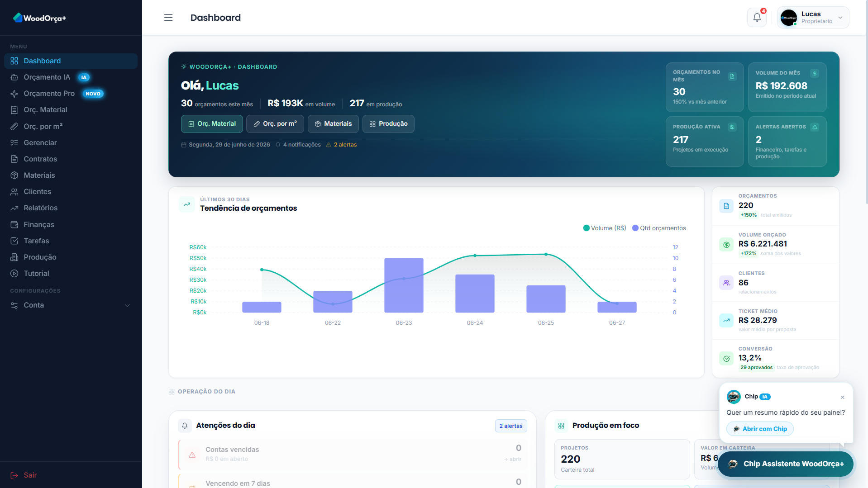
Task: Open the Orçamentos no mês card
Action: (705, 87)
